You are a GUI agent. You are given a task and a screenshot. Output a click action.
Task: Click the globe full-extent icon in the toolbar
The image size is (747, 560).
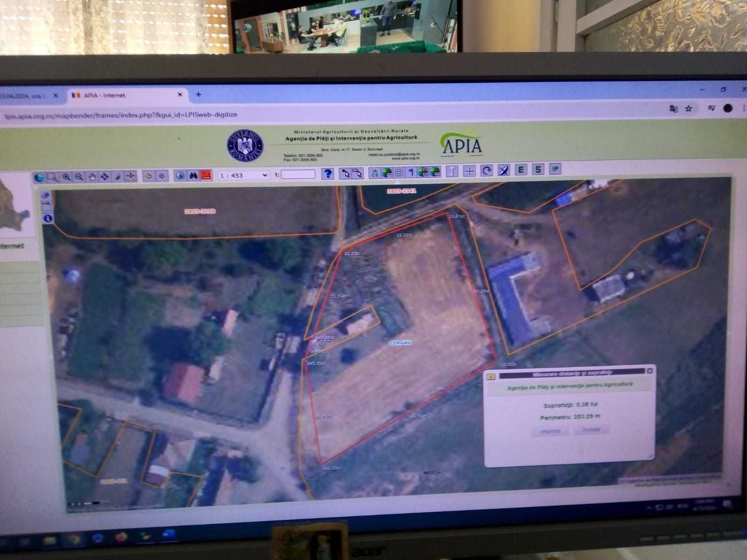pyautogui.click(x=39, y=177)
